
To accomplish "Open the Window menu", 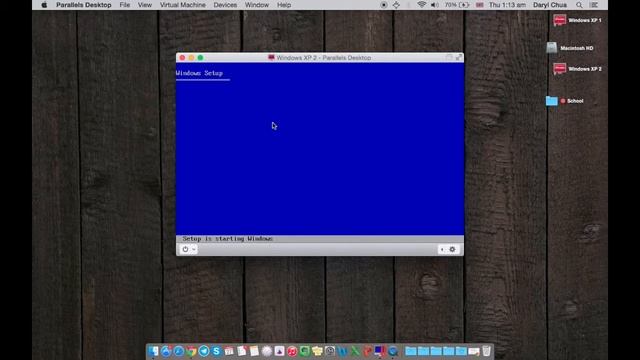I will [257, 5].
